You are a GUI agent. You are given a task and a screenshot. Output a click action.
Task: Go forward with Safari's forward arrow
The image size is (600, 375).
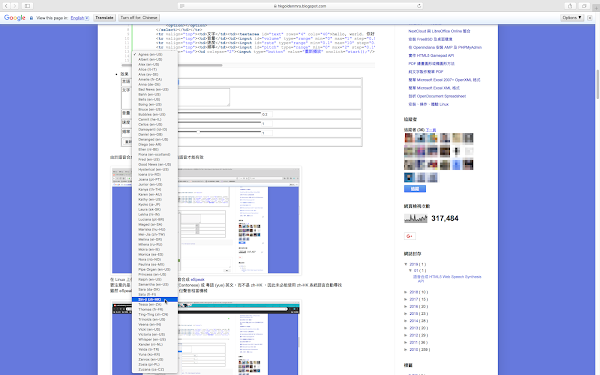[15, 6]
